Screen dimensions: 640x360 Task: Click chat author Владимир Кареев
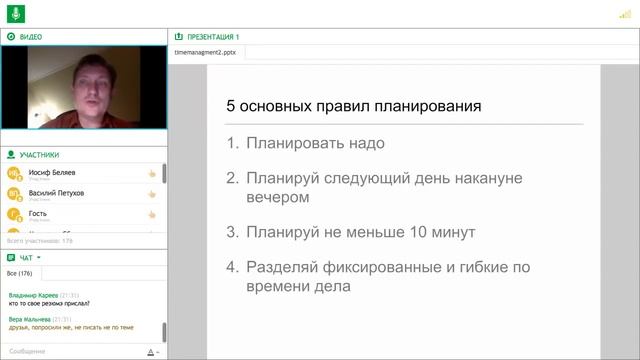[x=33, y=295]
